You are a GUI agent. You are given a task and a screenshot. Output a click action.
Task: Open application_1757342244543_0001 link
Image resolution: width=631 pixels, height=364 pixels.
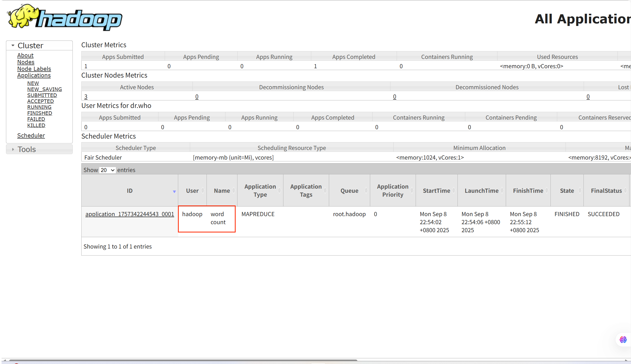130,214
